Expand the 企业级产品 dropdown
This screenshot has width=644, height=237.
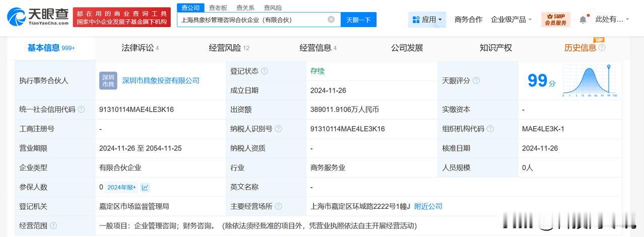click(511, 20)
